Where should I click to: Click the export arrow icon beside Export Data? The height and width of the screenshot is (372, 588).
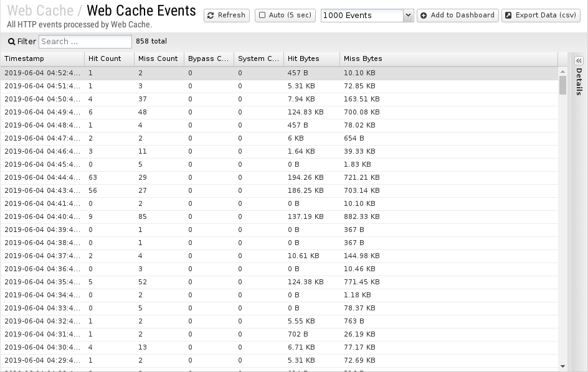(x=508, y=16)
